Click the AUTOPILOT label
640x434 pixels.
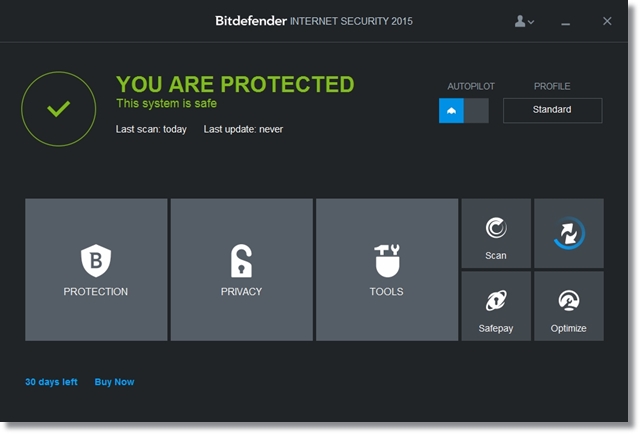tap(471, 87)
